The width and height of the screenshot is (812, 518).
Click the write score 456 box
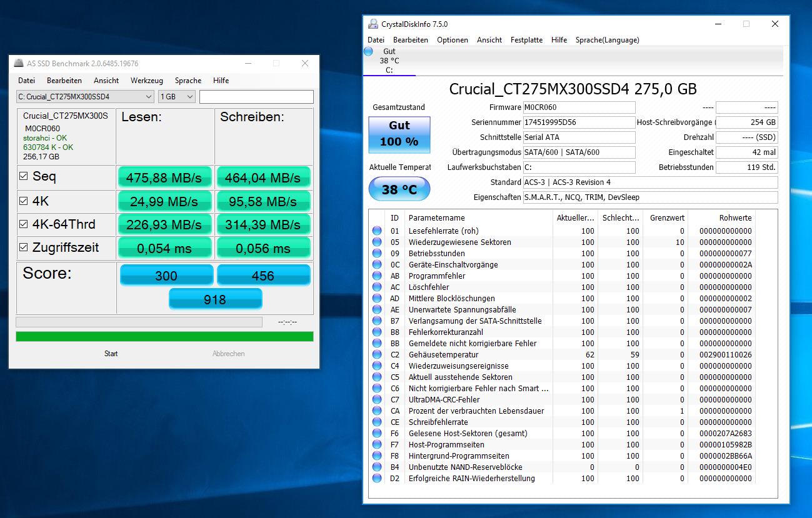263,276
